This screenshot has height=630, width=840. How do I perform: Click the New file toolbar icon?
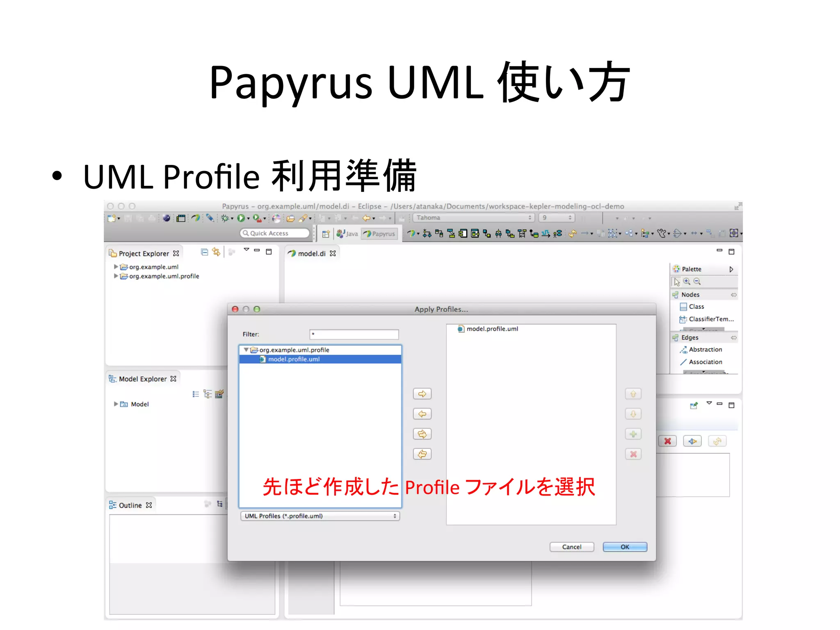(x=111, y=218)
